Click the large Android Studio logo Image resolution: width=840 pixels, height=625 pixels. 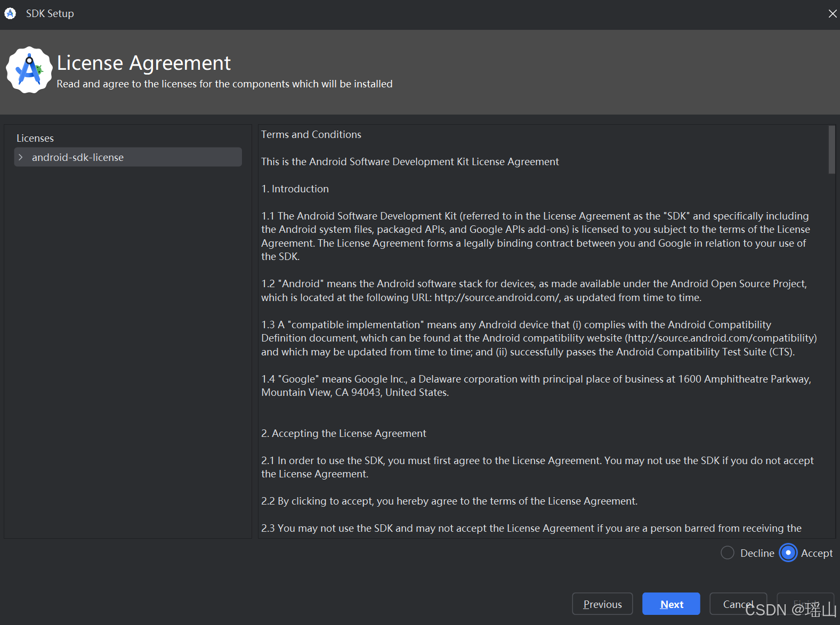tap(29, 70)
